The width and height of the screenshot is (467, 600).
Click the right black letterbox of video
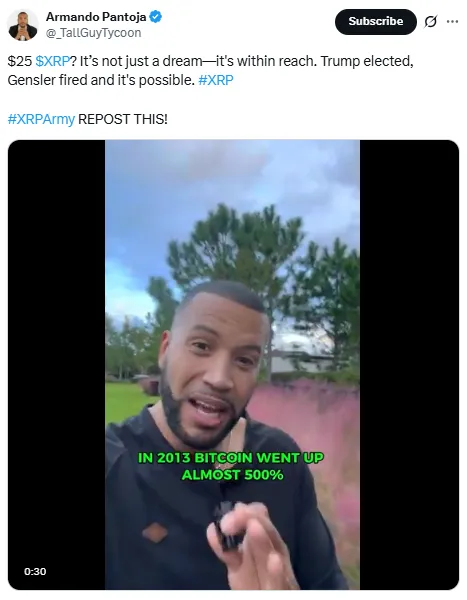(x=409, y=364)
